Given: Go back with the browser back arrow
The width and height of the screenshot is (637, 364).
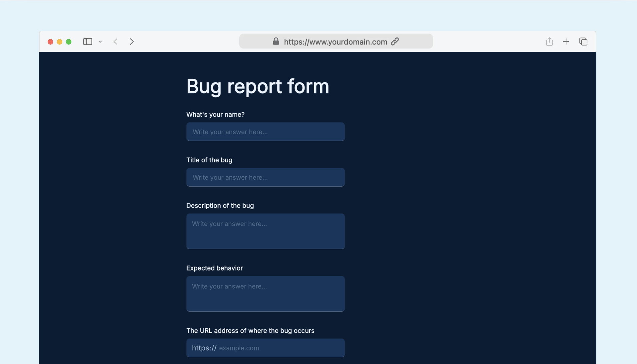Looking at the screenshot, I should pyautogui.click(x=116, y=42).
